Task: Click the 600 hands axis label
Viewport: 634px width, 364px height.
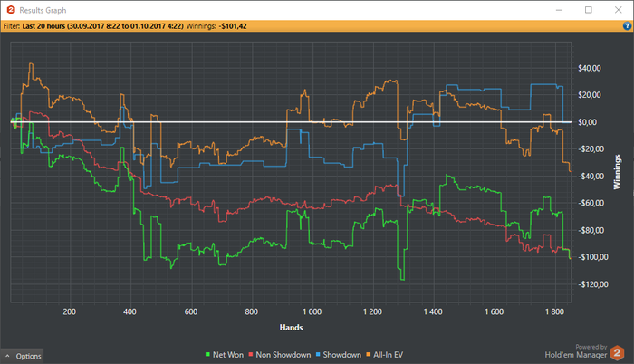Action: (x=191, y=311)
